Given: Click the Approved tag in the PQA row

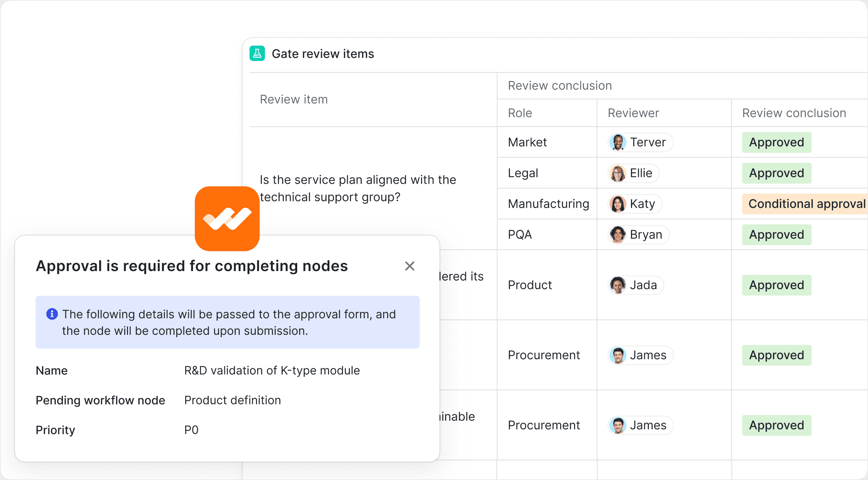Looking at the screenshot, I should coord(776,234).
